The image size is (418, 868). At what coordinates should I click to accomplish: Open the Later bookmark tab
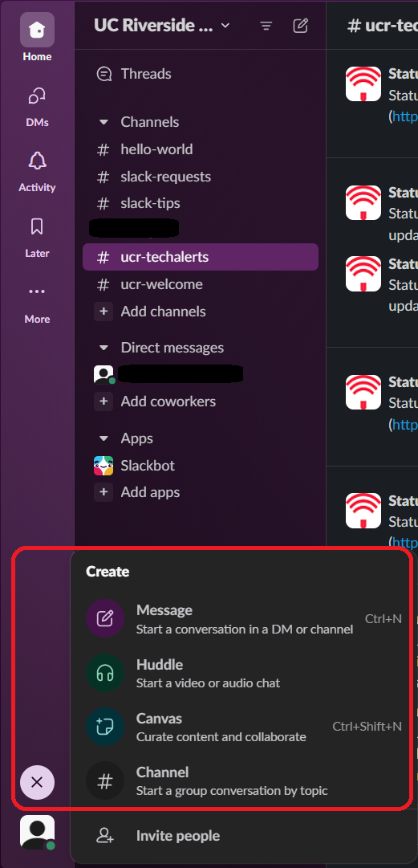click(37, 238)
